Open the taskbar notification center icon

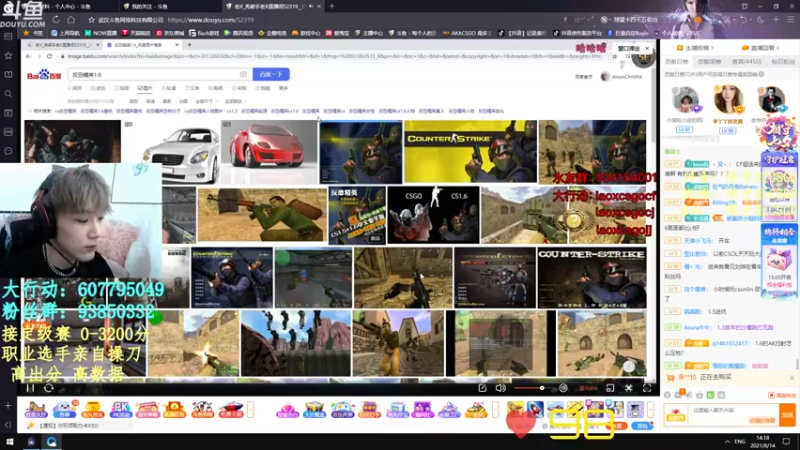(787, 442)
